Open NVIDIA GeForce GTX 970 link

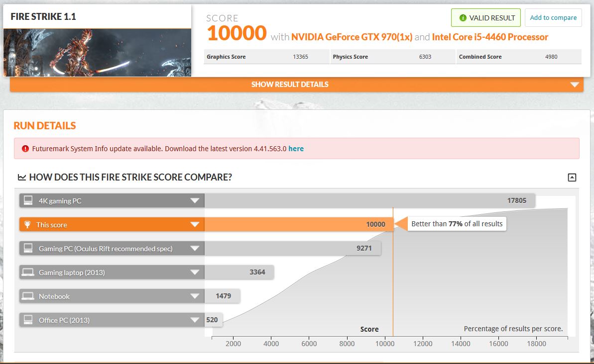tap(352, 37)
